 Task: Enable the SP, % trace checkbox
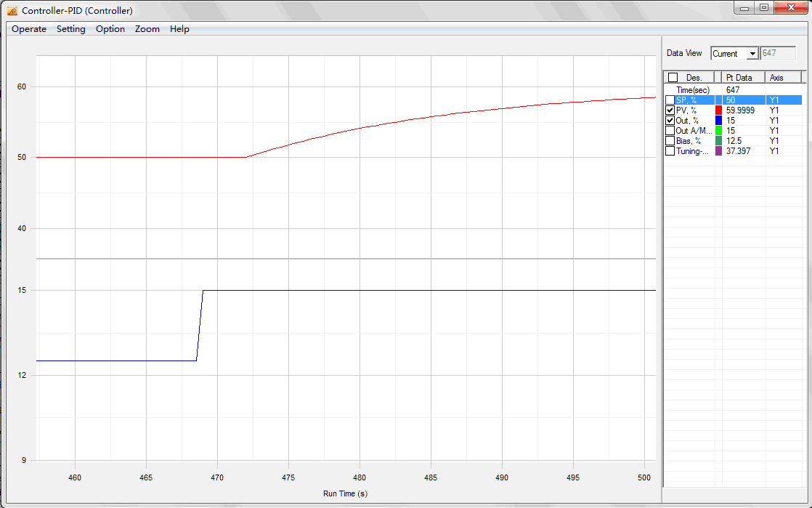pos(670,100)
